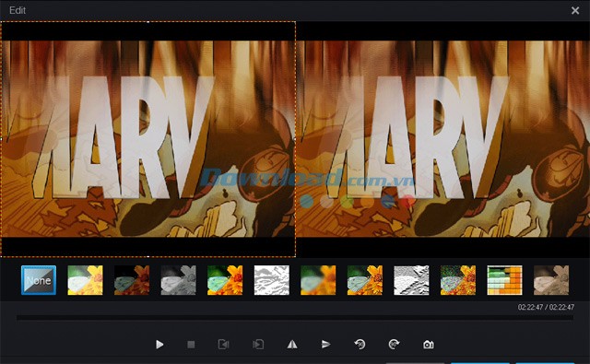Apply the dark dimmed butterfly effect

pos(132,280)
